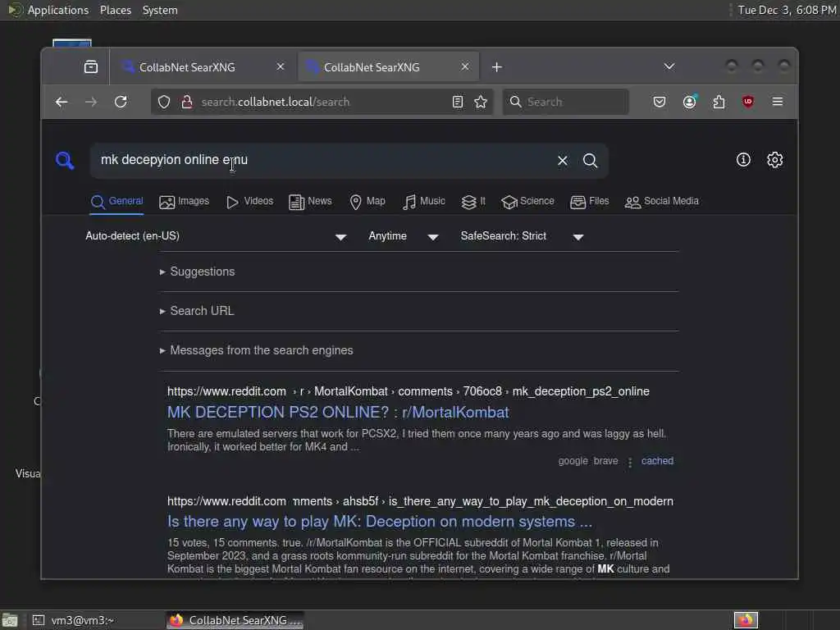This screenshot has width=840, height=630.
Task: Click the insecure connection padlock icon
Action: pyautogui.click(x=186, y=102)
